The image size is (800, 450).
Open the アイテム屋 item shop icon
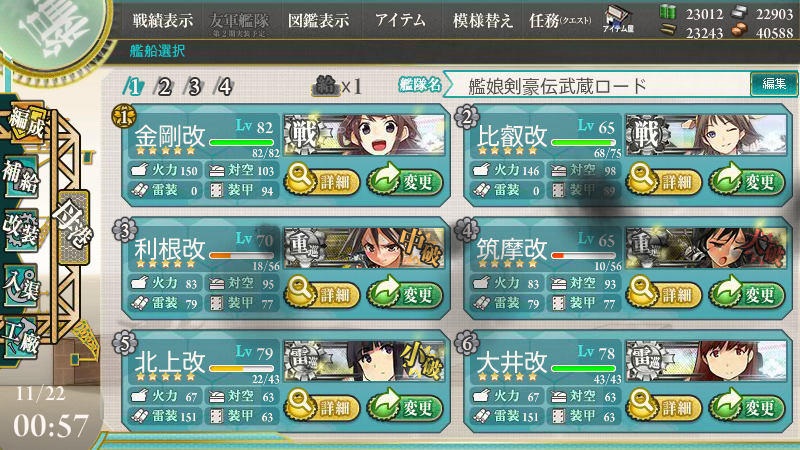tap(618, 19)
